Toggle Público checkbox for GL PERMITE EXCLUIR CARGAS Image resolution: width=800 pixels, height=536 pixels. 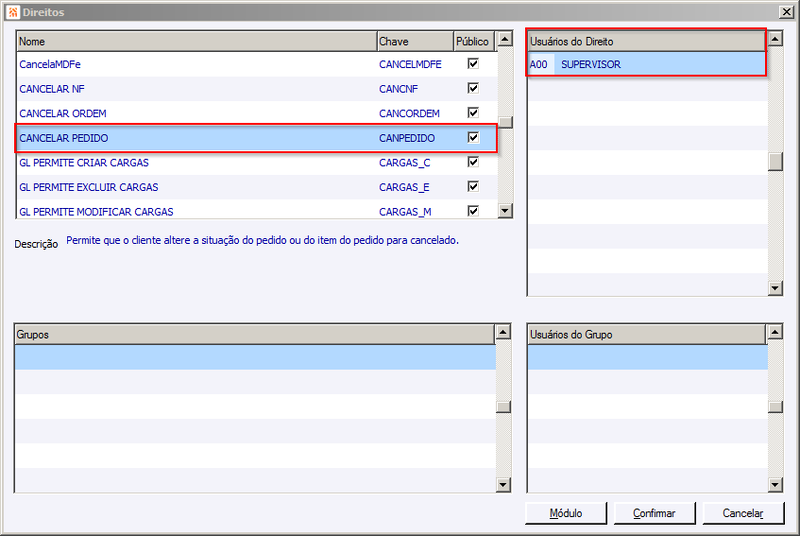(x=473, y=186)
